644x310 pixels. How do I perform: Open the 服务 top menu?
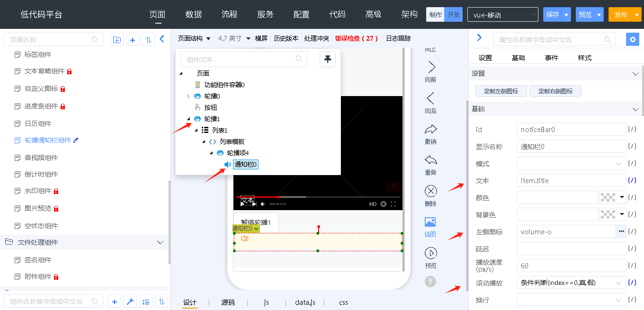pos(266,14)
